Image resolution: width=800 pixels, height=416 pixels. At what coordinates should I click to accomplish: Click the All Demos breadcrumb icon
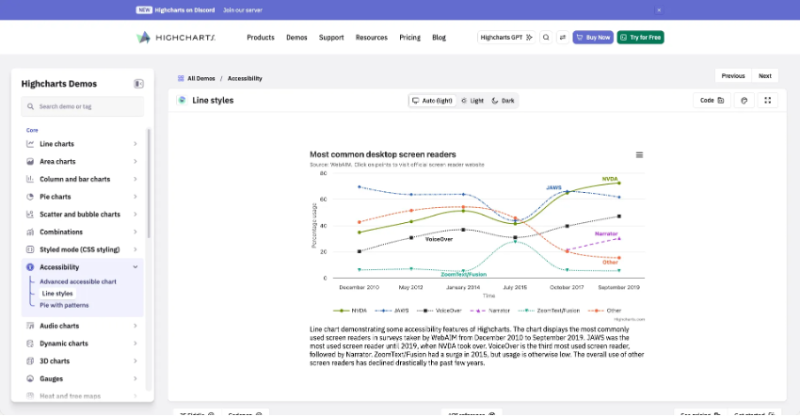pos(179,77)
